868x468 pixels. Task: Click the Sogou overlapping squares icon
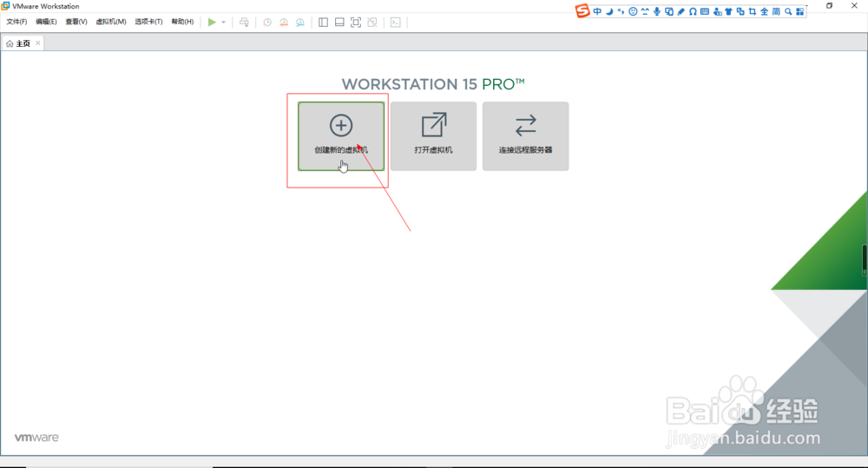pyautogui.click(x=740, y=11)
